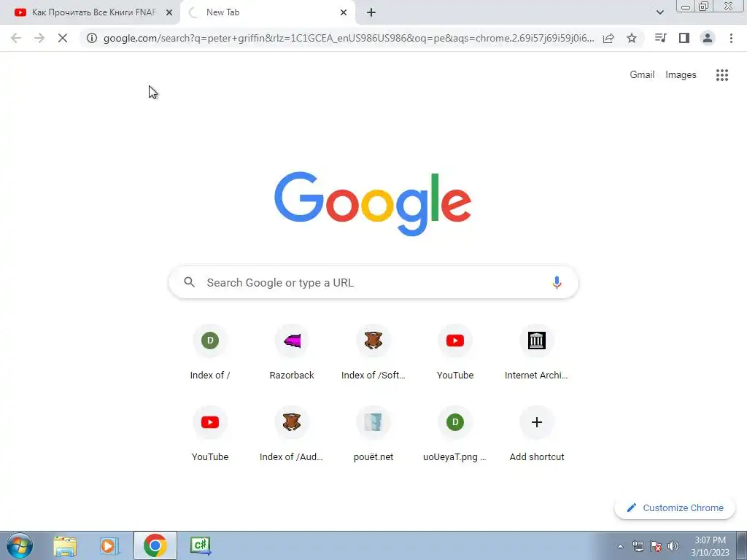View site information icon in address bar
747x560 pixels.
pyautogui.click(x=92, y=38)
